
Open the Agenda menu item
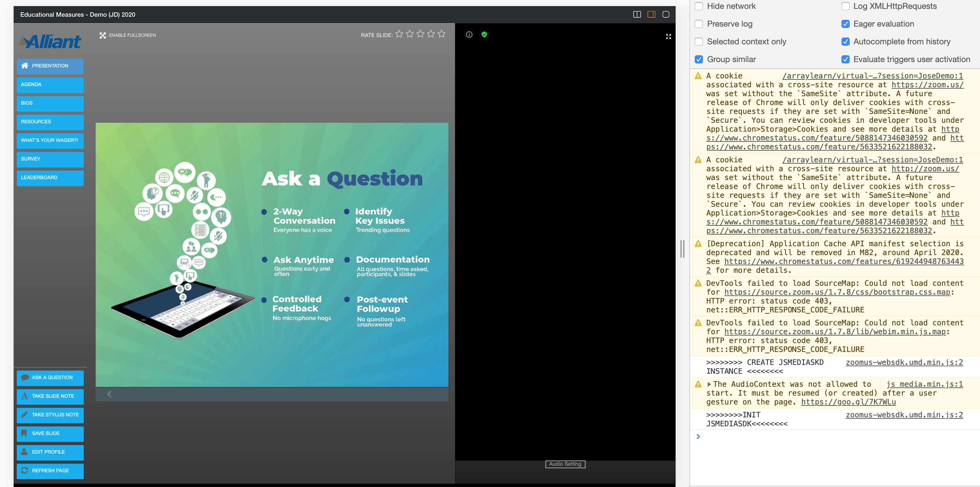tap(50, 84)
